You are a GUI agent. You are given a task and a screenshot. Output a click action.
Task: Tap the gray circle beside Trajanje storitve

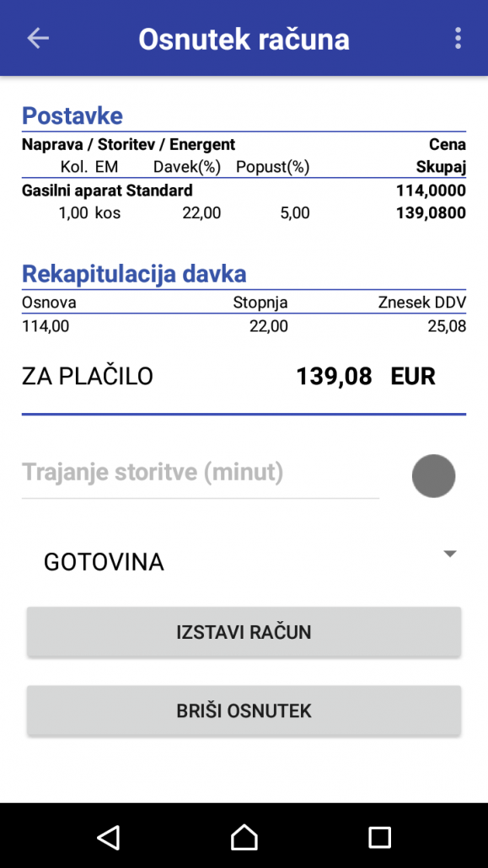(x=433, y=476)
